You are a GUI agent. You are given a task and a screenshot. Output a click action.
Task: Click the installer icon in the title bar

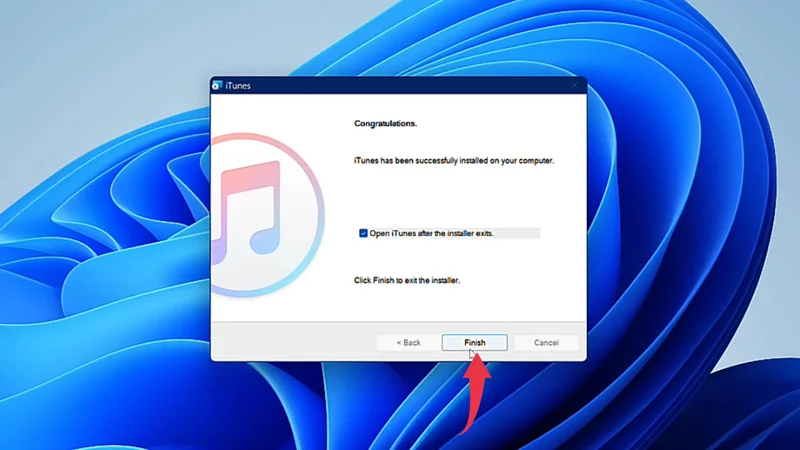[217, 86]
